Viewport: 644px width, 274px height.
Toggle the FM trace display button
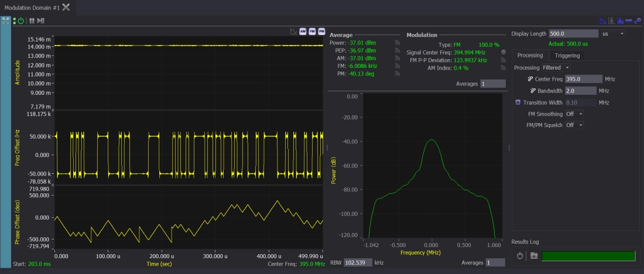312,31
